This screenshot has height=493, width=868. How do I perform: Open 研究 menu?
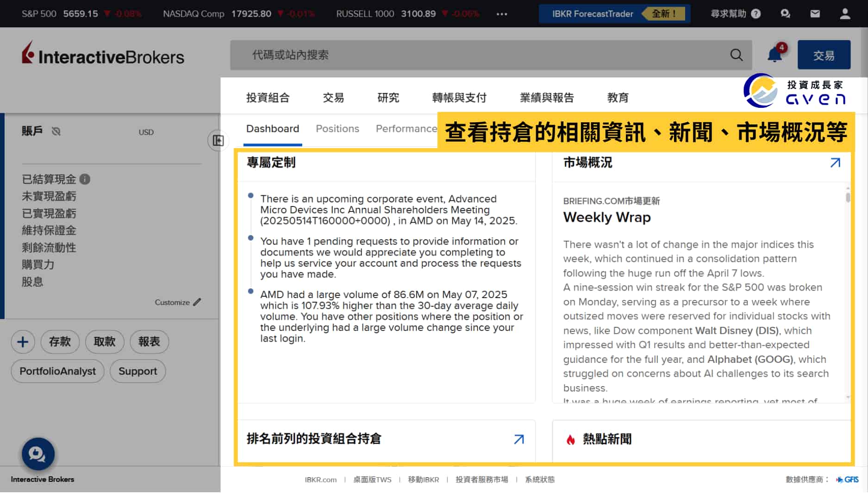pos(388,98)
